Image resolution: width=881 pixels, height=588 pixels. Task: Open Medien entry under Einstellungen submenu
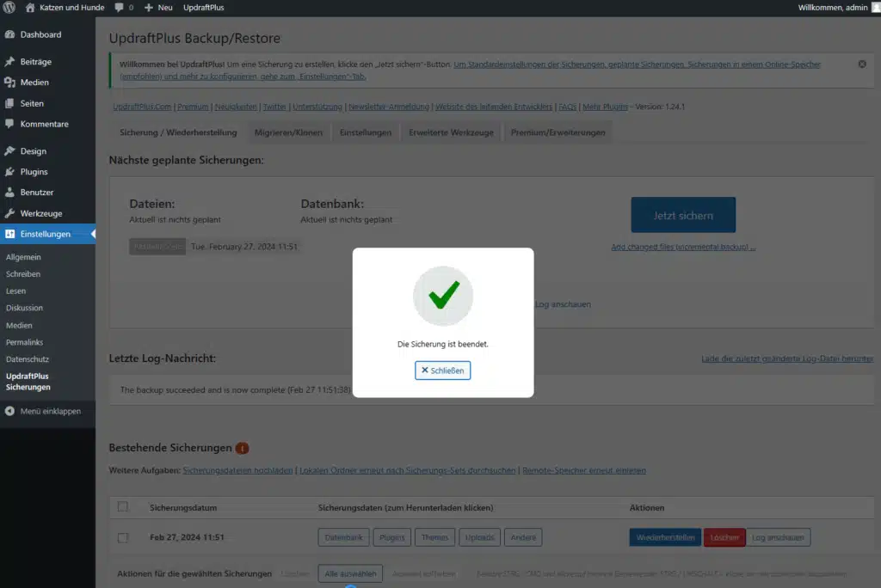(19, 325)
